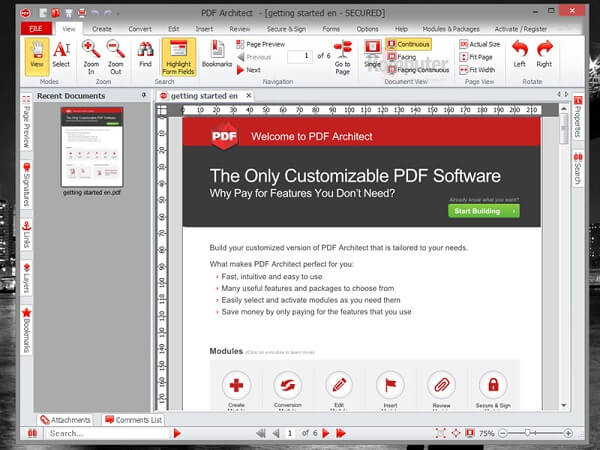Screen dimensions: 600x450
Task: Switch to the Insert ribbon tab
Action: coord(204,29)
